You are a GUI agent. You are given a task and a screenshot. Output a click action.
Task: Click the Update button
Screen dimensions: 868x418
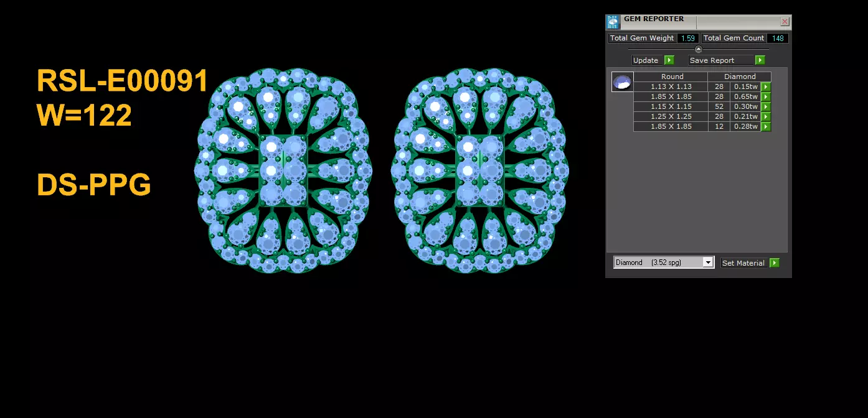[648, 60]
